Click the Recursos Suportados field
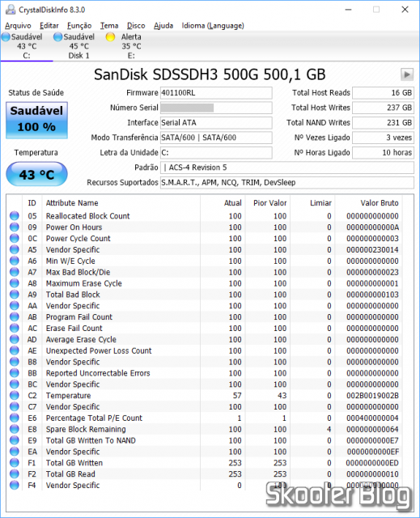420x518 pixels. (287, 182)
